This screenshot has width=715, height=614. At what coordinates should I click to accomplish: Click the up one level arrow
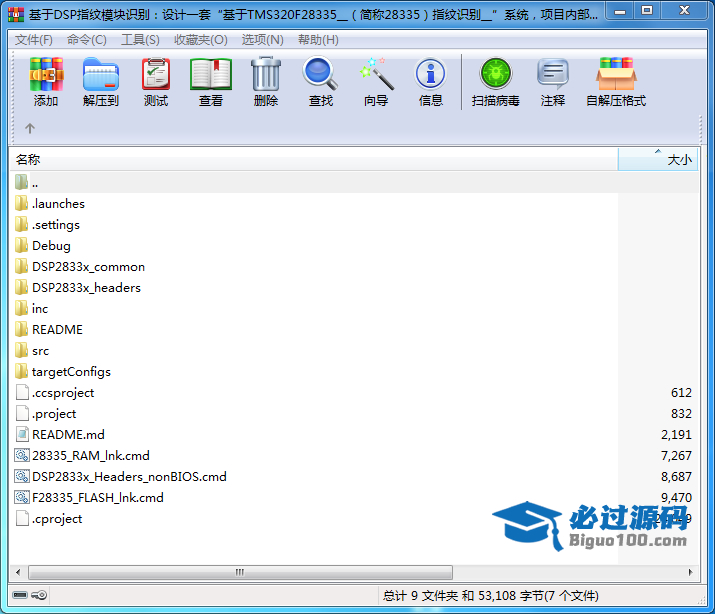coord(30,128)
